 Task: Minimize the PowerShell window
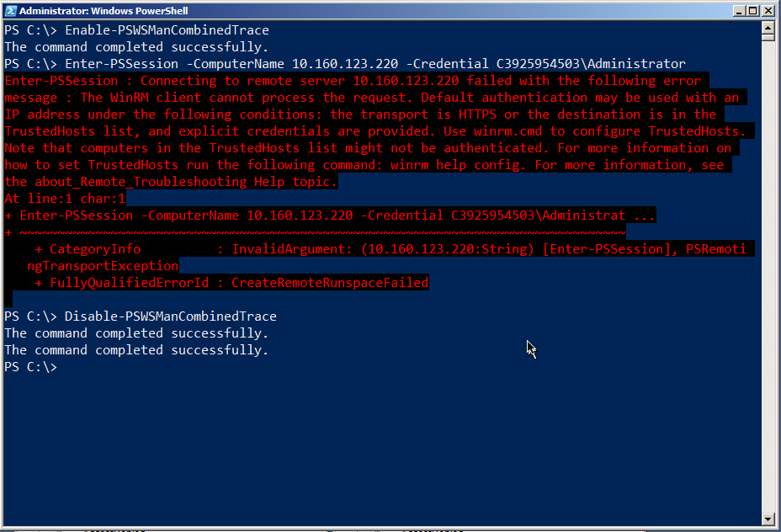[x=737, y=11]
